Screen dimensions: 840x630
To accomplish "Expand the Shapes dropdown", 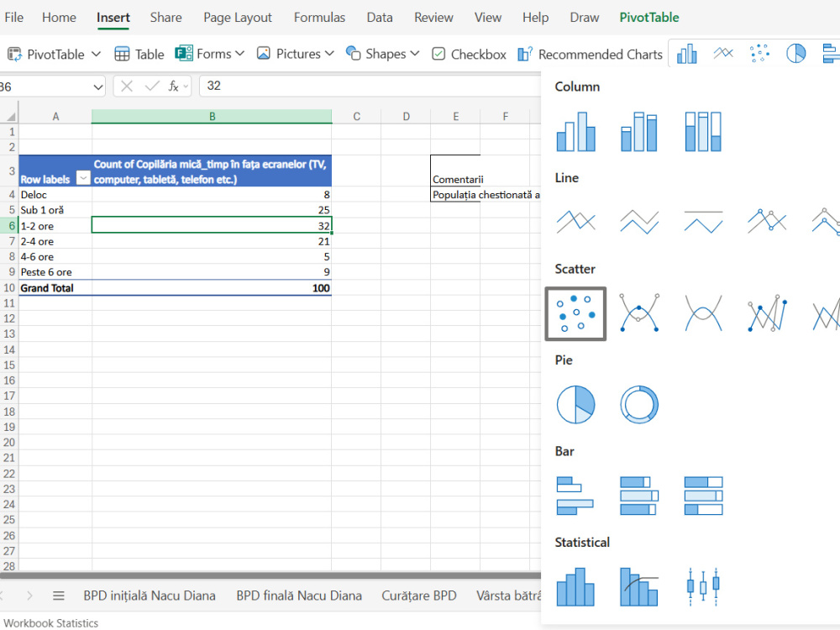I will point(415,54).
